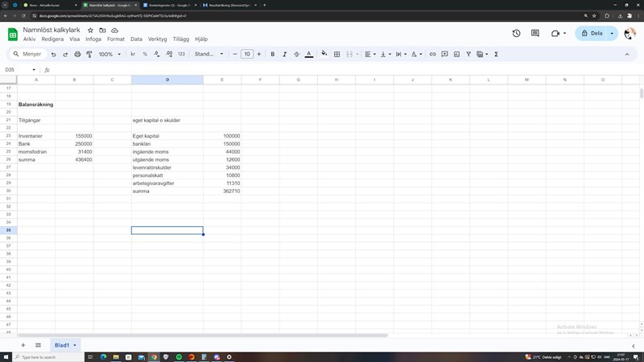The image size is (644, 362).
Task: Open the comments panel icon
Action: (x=535, y=34)
